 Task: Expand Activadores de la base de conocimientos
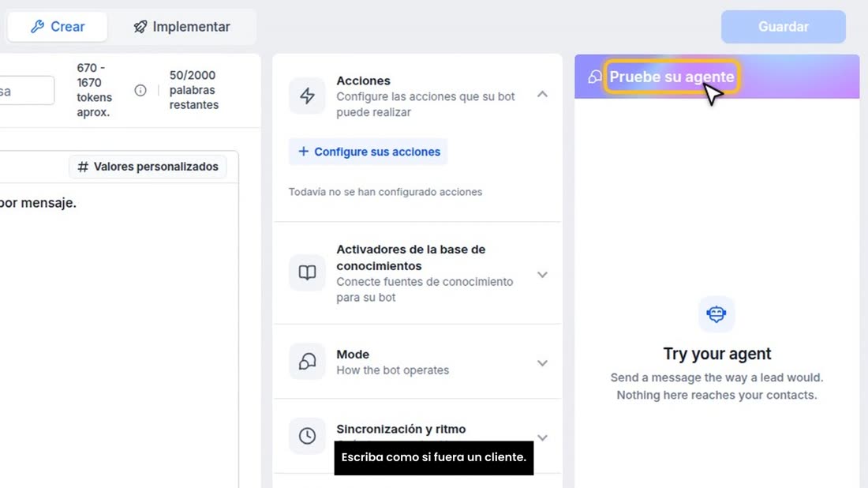pos(543,275)
